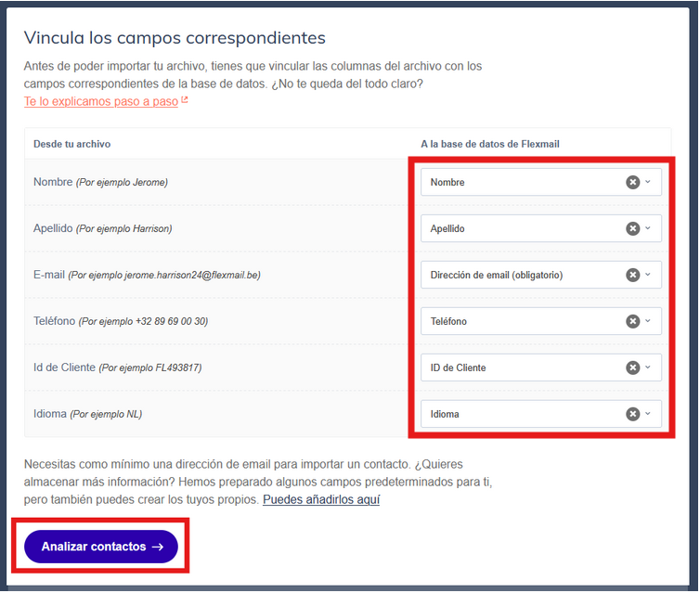Click the Dirección de email combo box text
This screenshot has width=700, height=593.
point(496,275)
